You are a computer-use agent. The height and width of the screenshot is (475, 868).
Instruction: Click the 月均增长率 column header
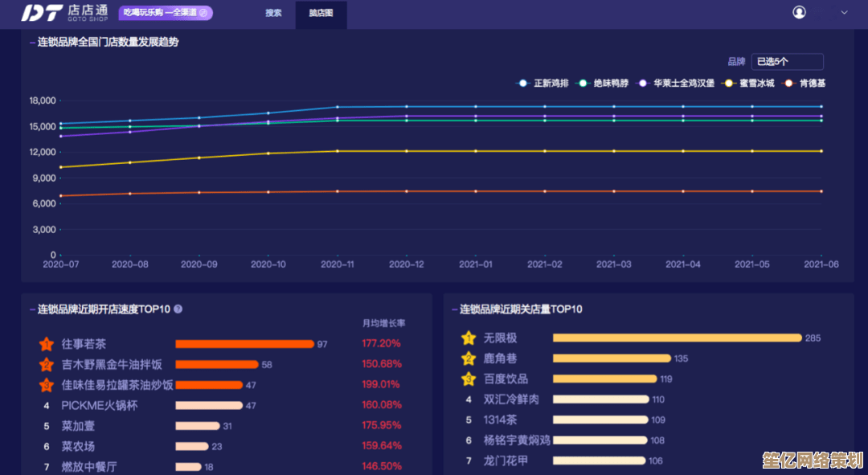click(x=383, y=323)
